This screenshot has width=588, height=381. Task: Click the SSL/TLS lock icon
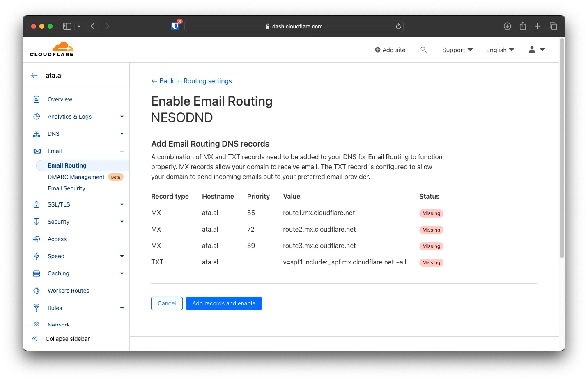(37, 204)
